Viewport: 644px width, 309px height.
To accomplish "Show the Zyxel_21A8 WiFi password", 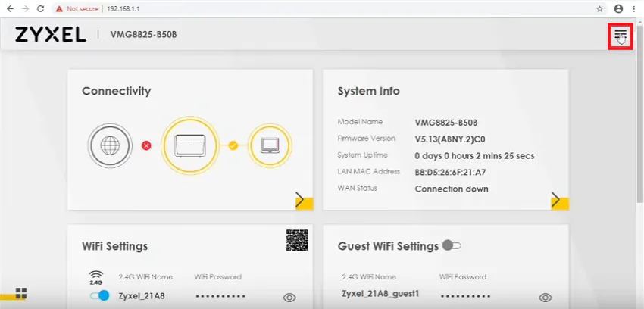I will [289, 298].
